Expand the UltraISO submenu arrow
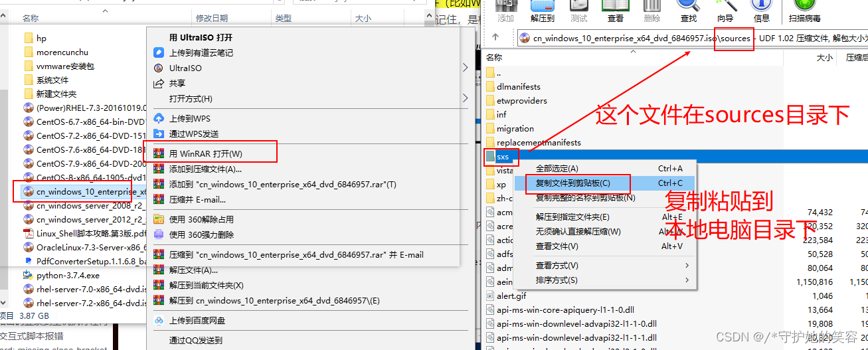Viewport: 868px width, 350px height. [466, 68]
